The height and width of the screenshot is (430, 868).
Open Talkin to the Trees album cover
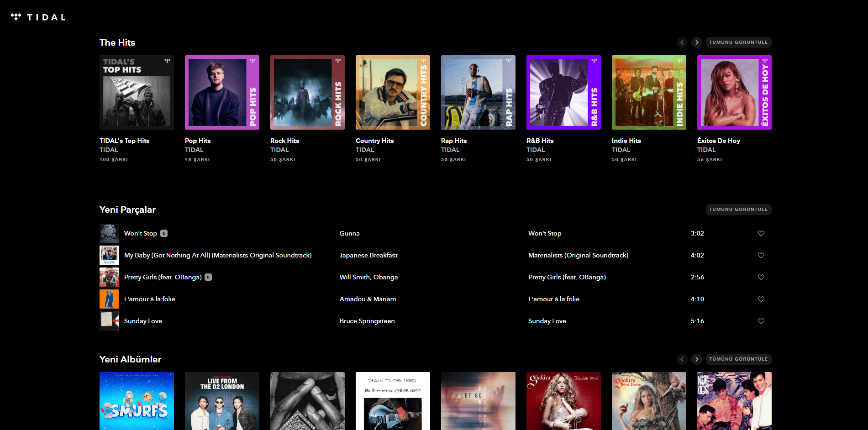click(x=393, y=401)
